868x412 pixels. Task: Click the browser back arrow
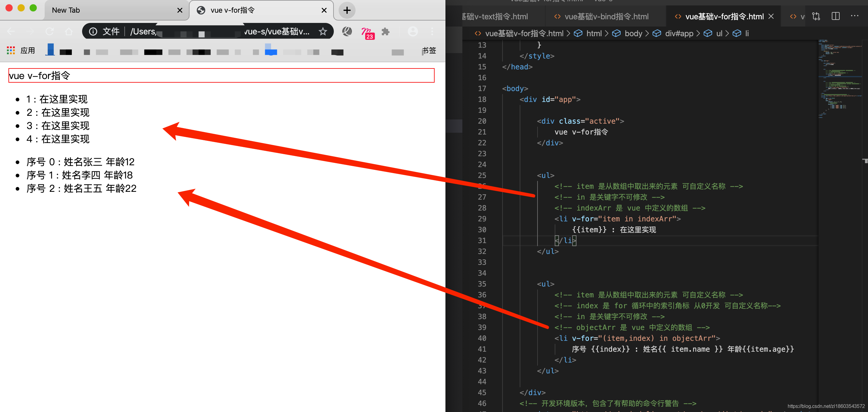click(11, 32)
